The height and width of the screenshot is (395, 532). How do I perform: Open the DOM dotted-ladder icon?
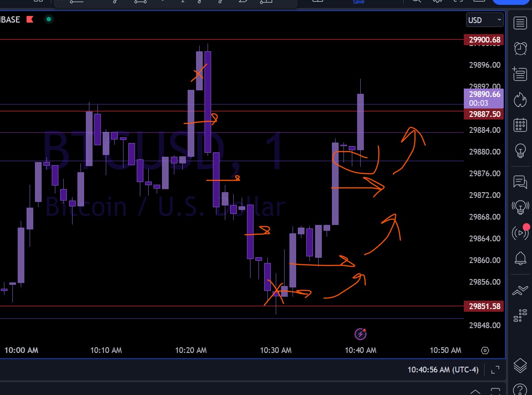(520, 317)
